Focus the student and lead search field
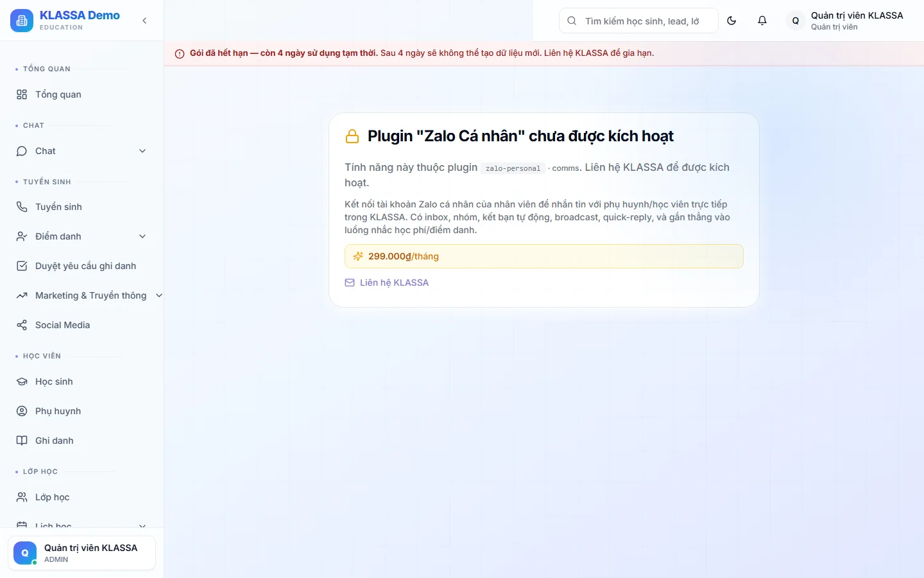 (x=638, y=21)
